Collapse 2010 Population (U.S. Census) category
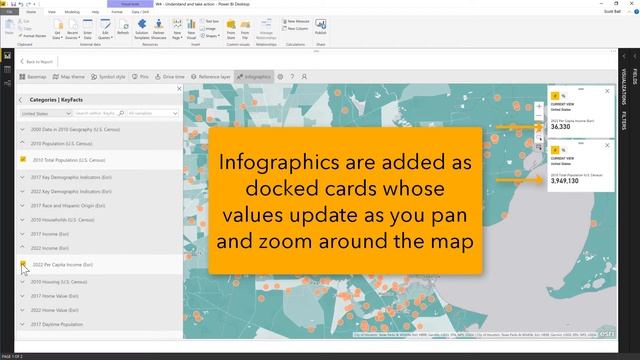Image resolution: width=640 pixels, height=360 pixels. tap(22, 143)
